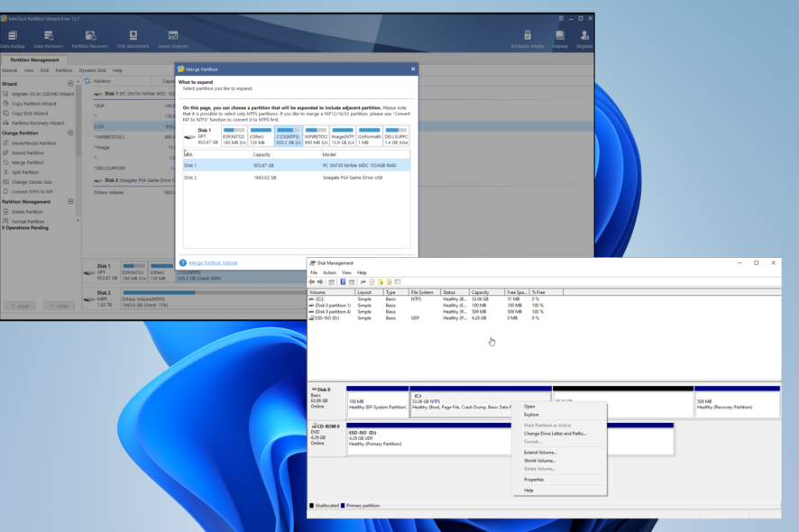Refresh the MiniTool partition list
Viewport: 799px width, 532px height.
point(87,81)
